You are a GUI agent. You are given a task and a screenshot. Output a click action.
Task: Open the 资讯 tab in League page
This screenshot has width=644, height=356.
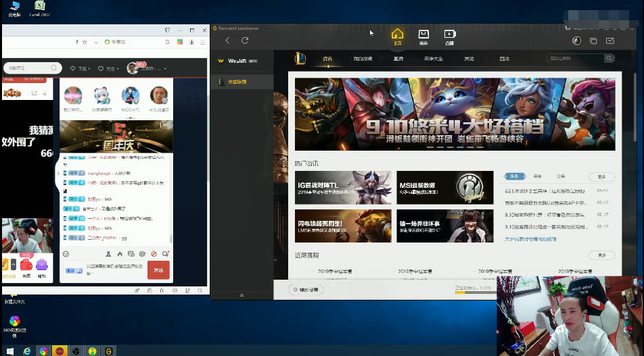tap(327, 59)
